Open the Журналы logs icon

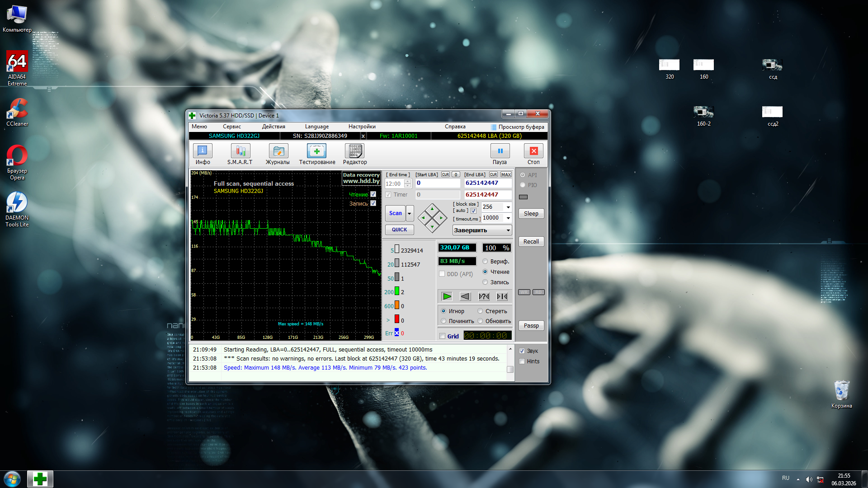click(278, 151)
